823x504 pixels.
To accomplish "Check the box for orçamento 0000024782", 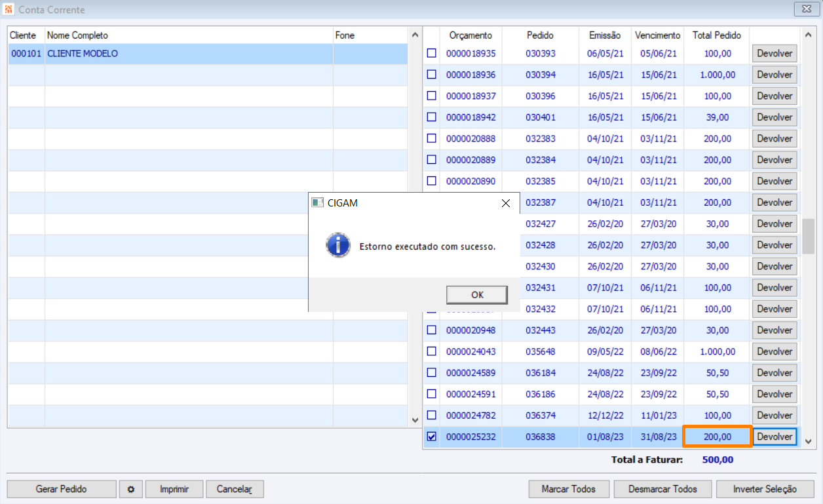I will point(431,416).
